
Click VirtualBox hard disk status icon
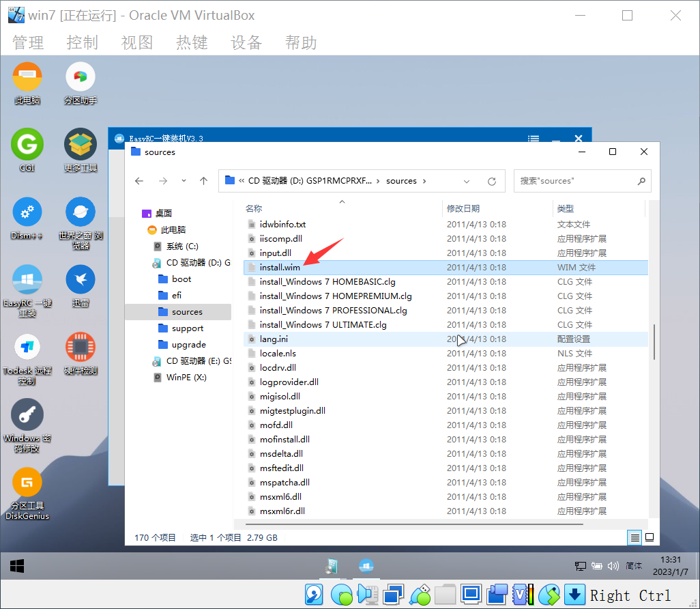314,595
